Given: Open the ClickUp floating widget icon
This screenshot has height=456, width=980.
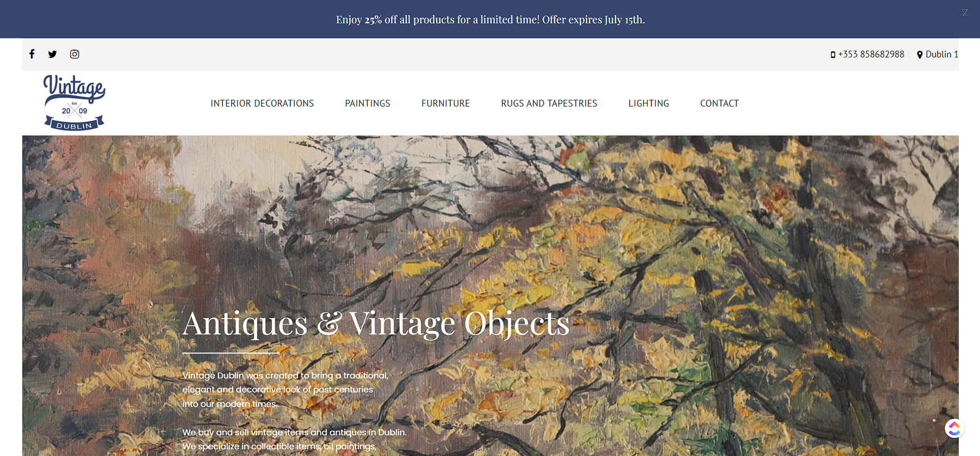Looking at the screenshot, I should tap(954, 428).
